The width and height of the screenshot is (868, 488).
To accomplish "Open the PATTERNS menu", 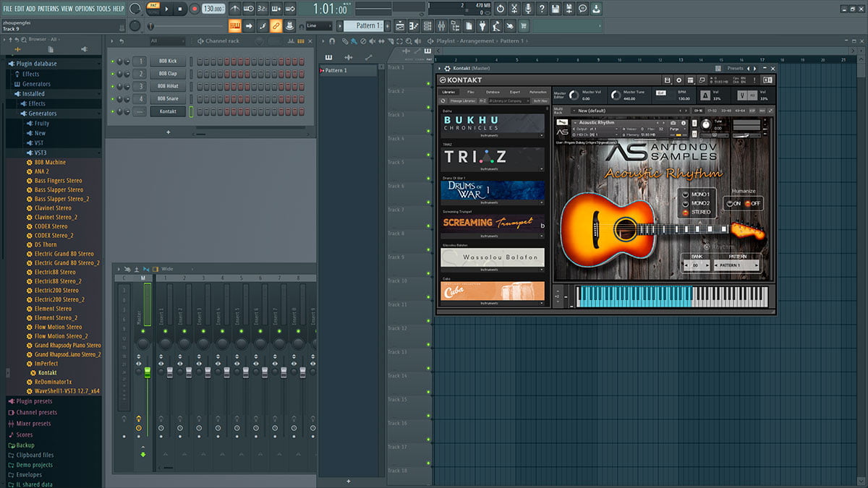I will [x=48, y=9].
